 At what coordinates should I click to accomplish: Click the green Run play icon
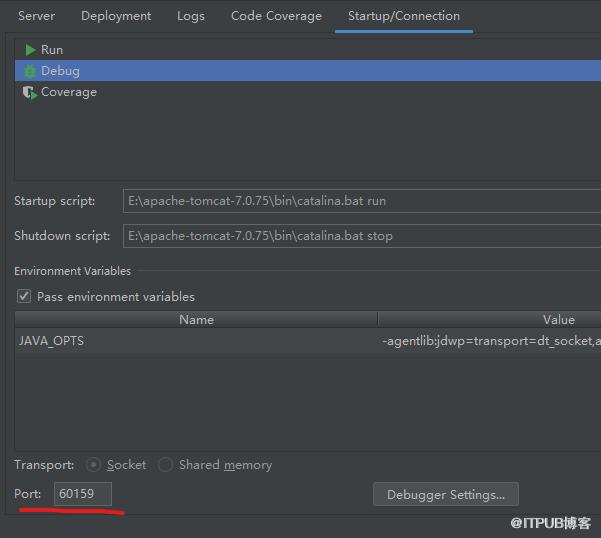[30, 50]
